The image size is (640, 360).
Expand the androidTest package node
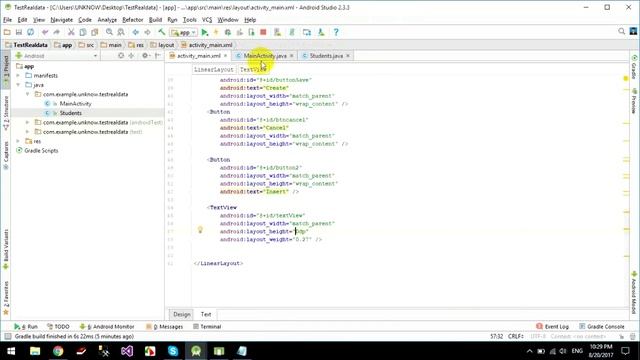27,122
